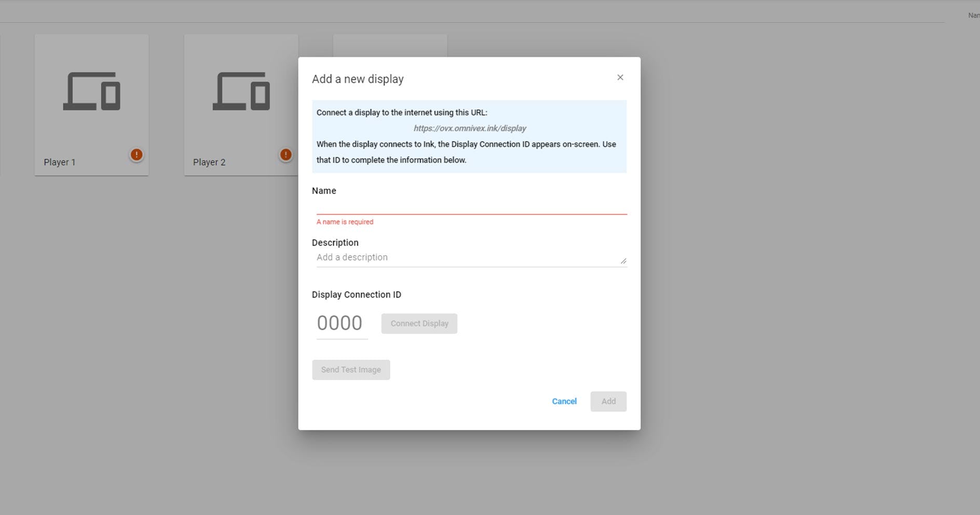Select the Player 2 card label

pyautogui.click(x=209, y=162)
